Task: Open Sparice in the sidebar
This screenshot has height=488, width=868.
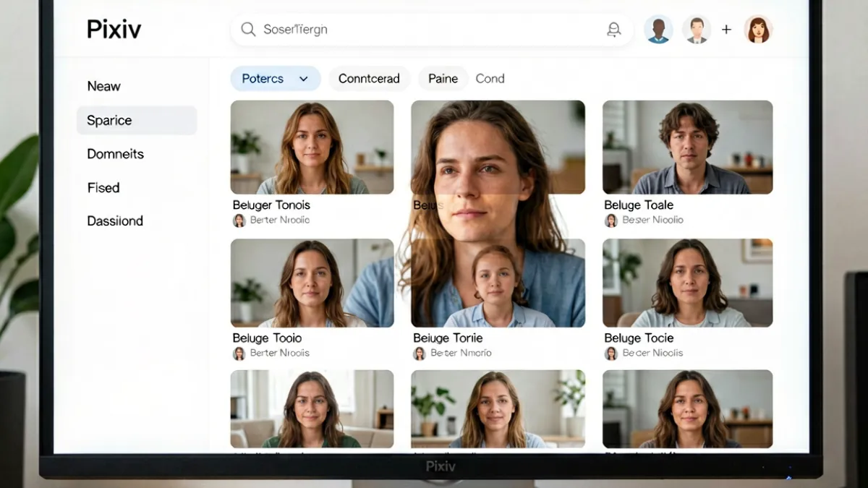Action: 137,121
